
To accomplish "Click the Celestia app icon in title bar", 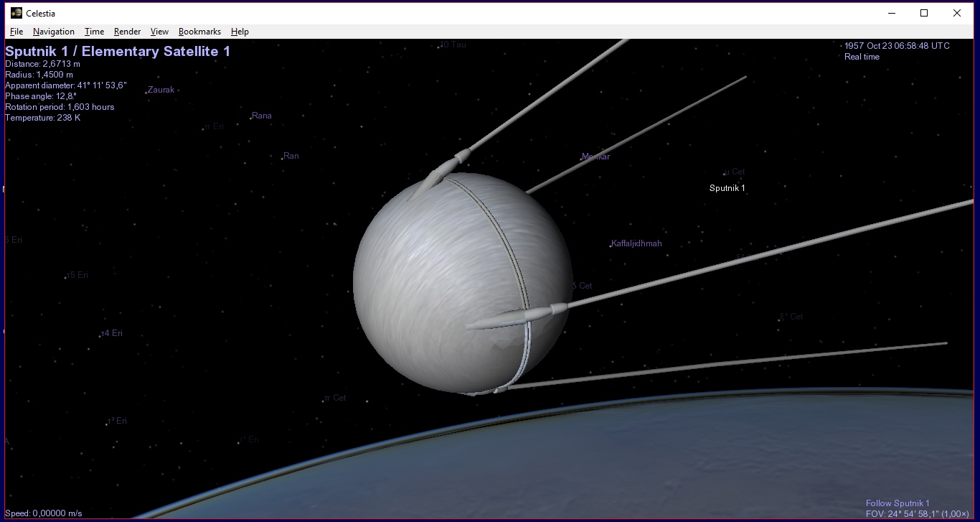I will pyautogui.click(x=17, y=13).
